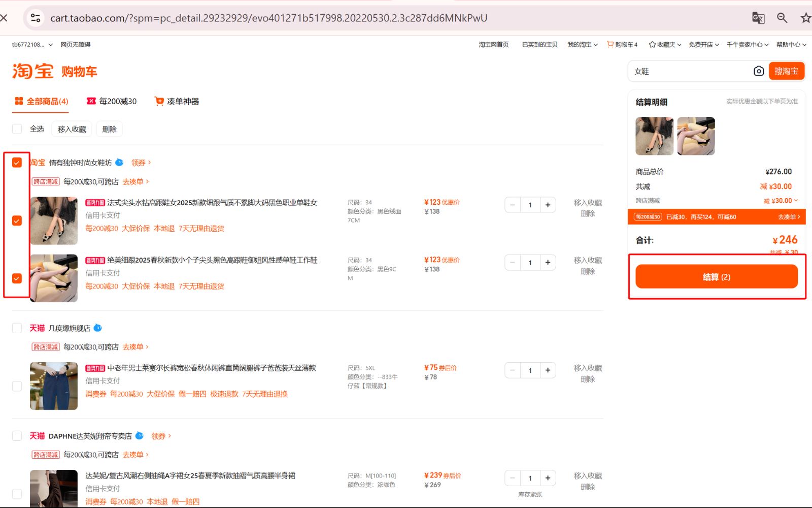Go to 淘宝网首页 in top navigation
The image size is (812, 508).
[494, 45]
